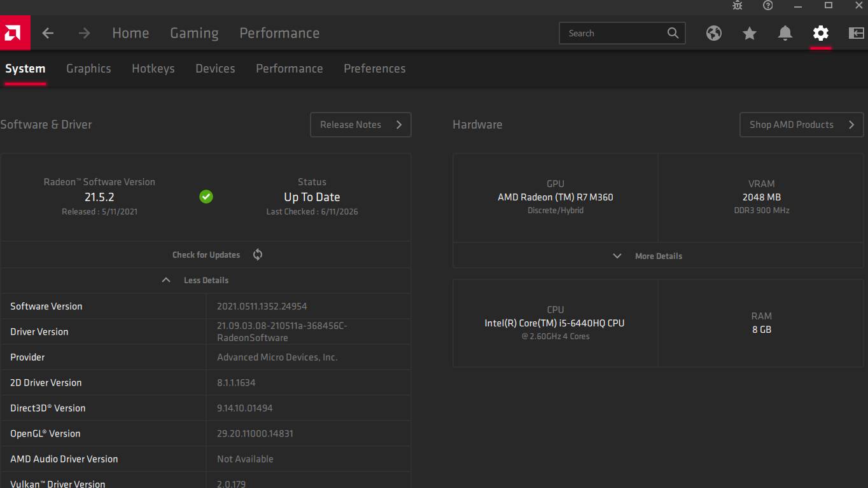Open the help question mark icon
868x488 pixels.
pos(768,5)
